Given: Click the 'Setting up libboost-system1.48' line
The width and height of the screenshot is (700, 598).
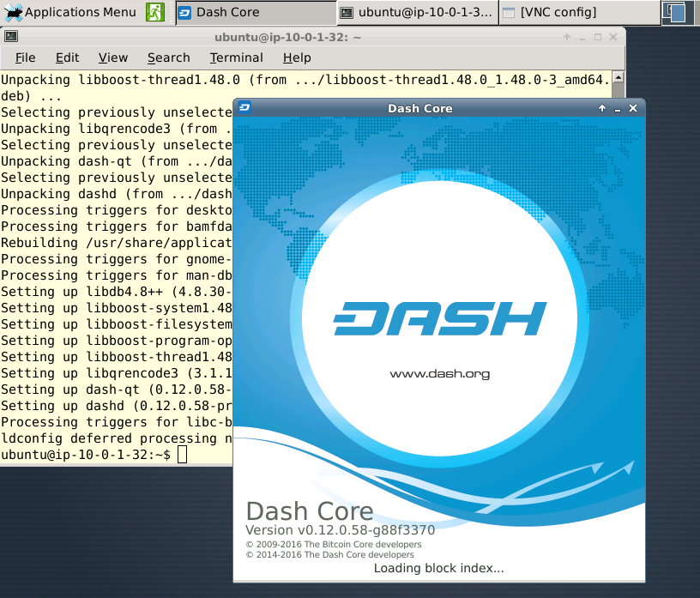Looking at the screenshot, I should 117,308.
